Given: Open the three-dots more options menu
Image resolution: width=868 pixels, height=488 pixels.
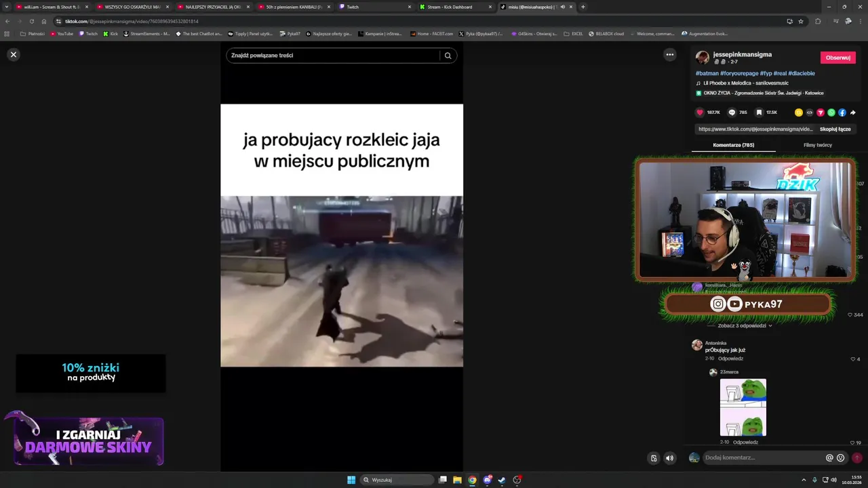Looking at the screenshot, I should point(669,55).
